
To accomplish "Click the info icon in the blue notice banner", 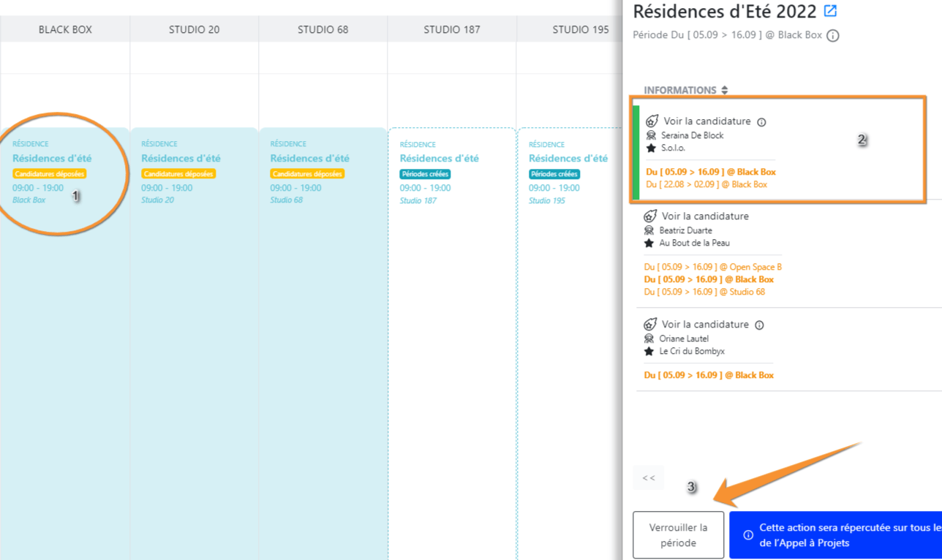I will tap(747, 535).
